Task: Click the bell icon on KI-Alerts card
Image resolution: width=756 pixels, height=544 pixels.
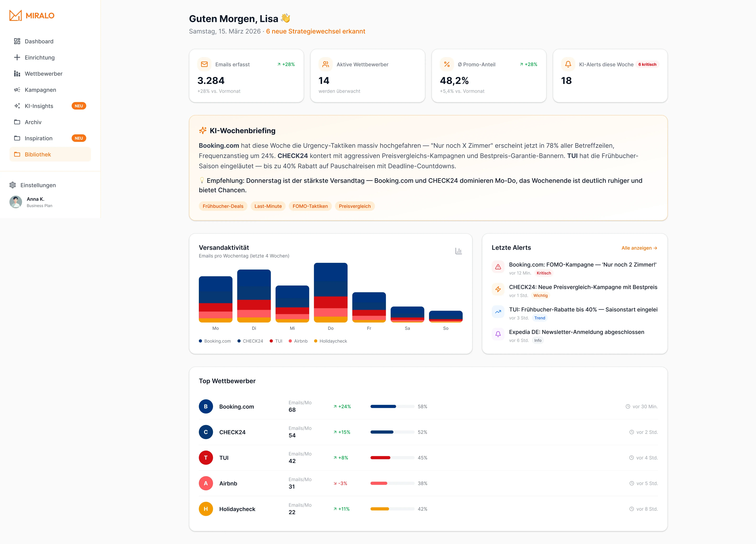Action: (x=568, y=64)
